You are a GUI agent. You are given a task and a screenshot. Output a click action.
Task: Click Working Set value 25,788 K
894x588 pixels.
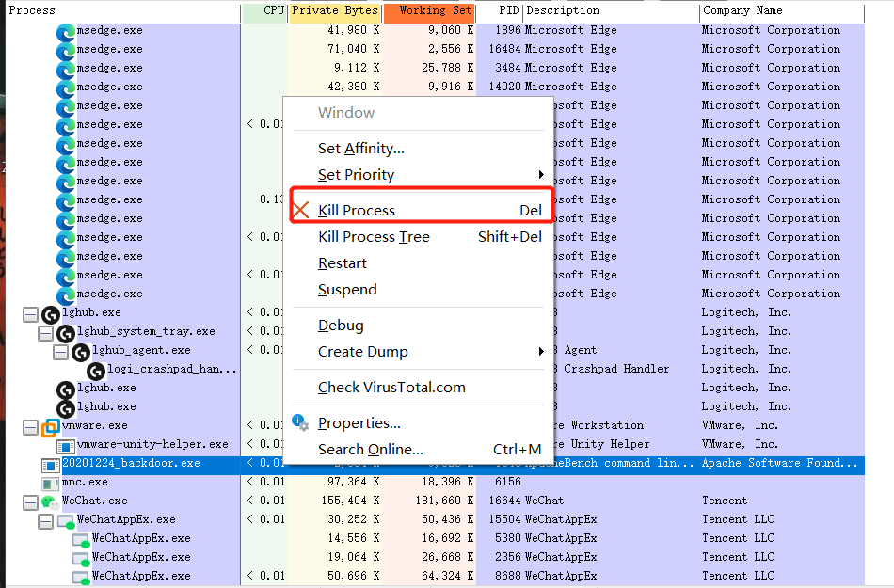[448, 68]
